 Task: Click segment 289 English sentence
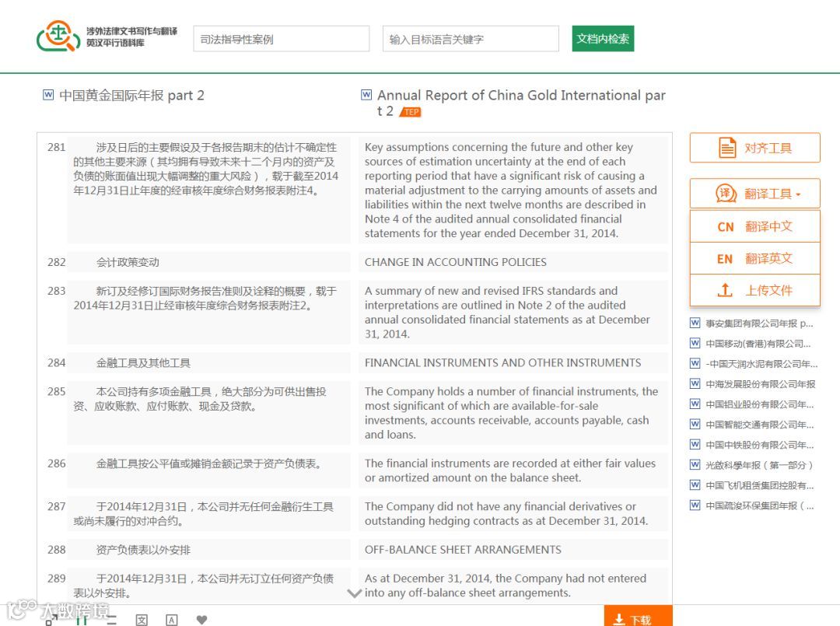point(506,586)
